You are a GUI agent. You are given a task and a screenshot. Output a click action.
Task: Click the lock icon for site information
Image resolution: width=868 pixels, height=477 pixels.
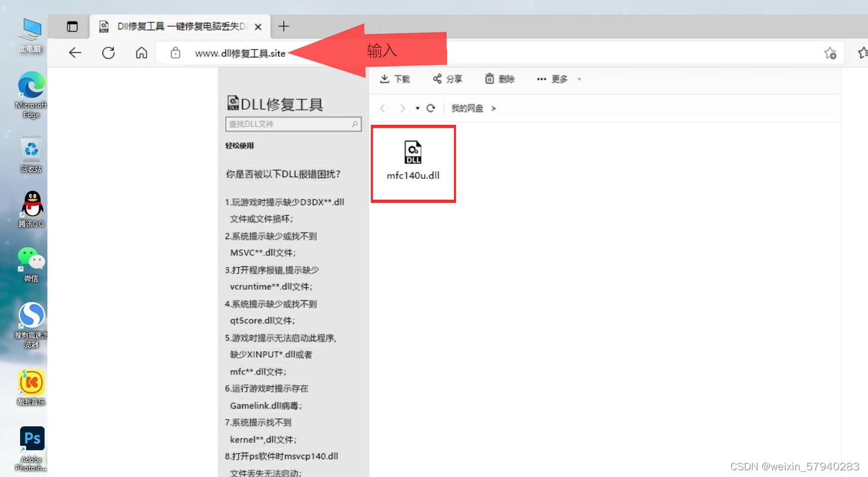(x=176, y=53)
